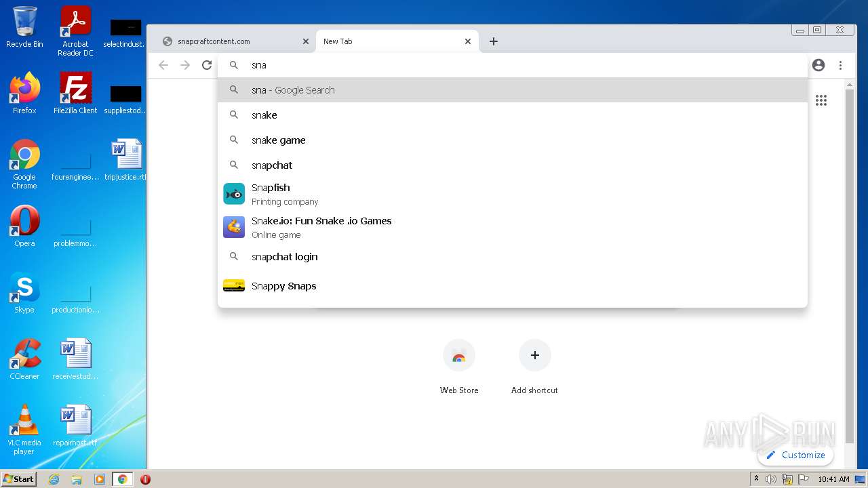Screen dimensions: 868x488
Task: Click the taskbar clock showing 10:41 AM
Action: tap(833, 479)
